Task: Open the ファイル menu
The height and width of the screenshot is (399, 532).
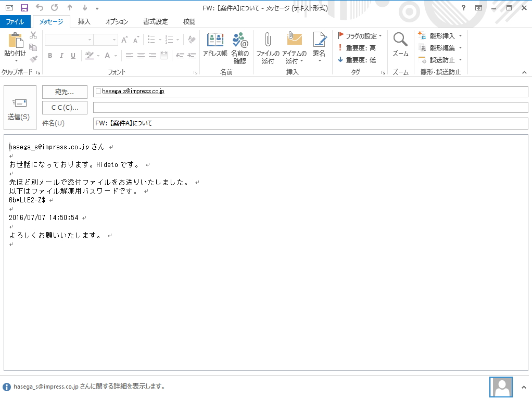Action: point(16,21)
